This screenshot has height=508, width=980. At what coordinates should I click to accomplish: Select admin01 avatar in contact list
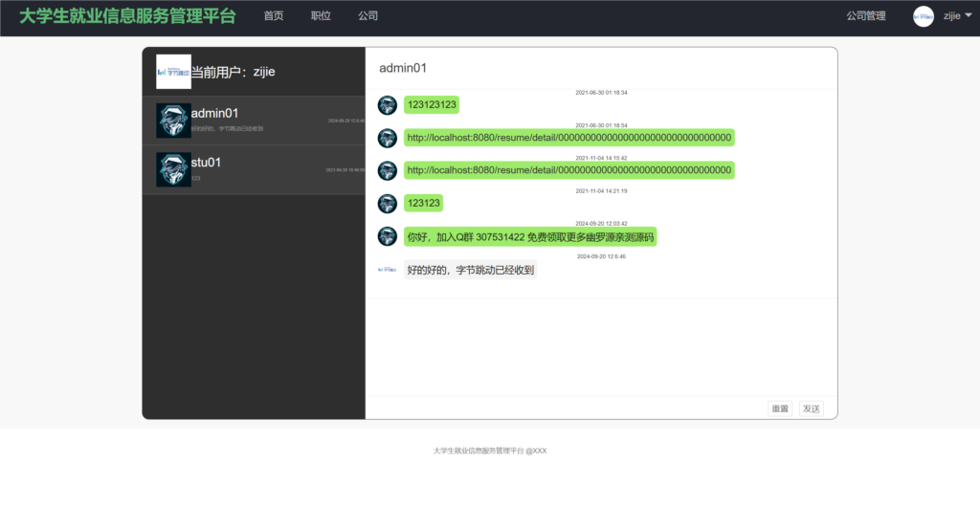(173, 121)
